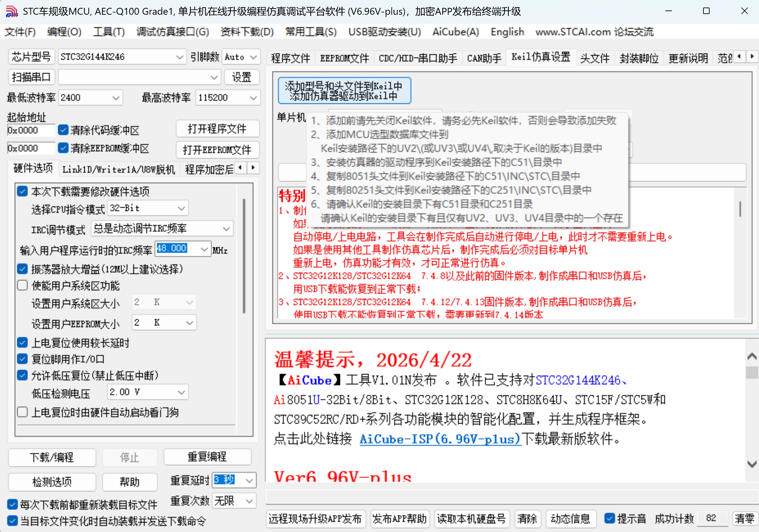The width and height of the screenshot is (759, 532).
Task: Click 添加型号和头文件到Keil中 button
Action: [344, 91]
